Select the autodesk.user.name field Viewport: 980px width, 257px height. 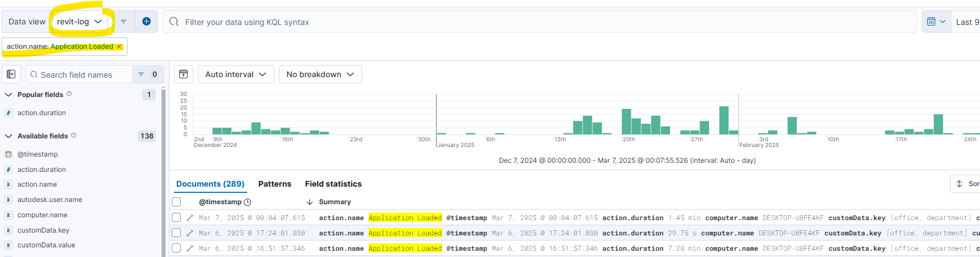pos(50,200)
